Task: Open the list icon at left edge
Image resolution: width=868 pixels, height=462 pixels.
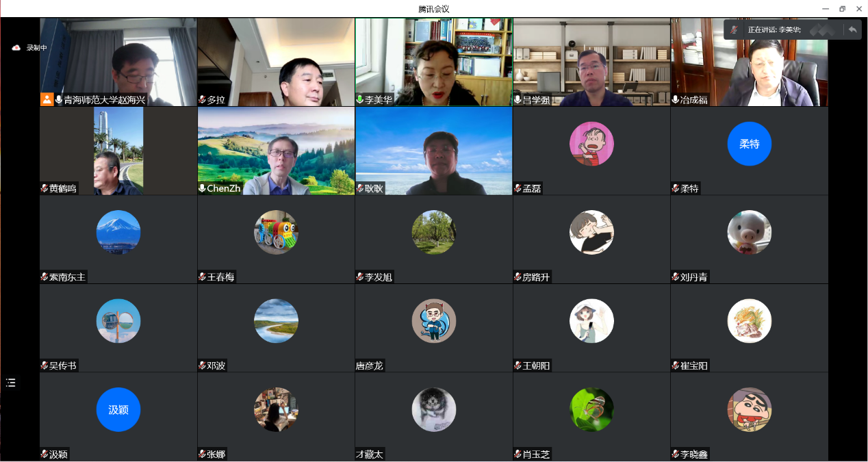Action: click(10, 383)
